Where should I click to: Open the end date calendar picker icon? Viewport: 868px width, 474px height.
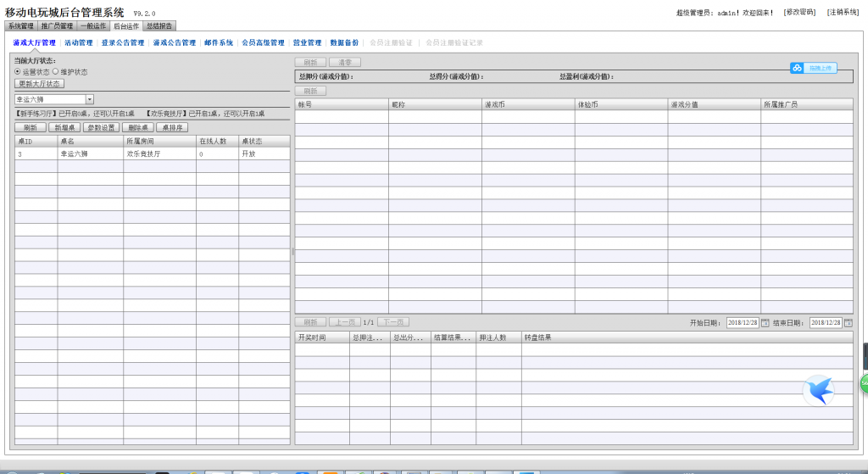[x=848, y=323]
